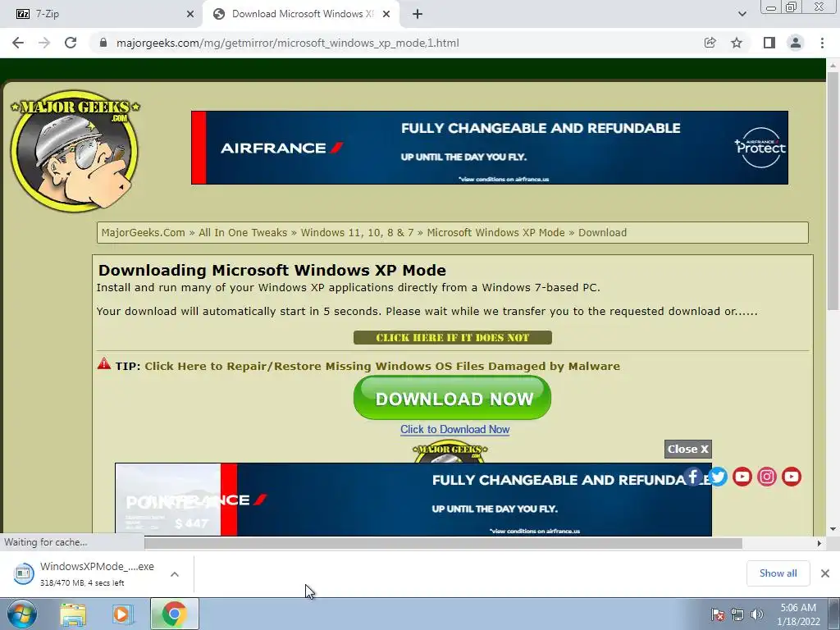Open the browser side panel
This screenshot has height=630, width=840.
(769, 43)
